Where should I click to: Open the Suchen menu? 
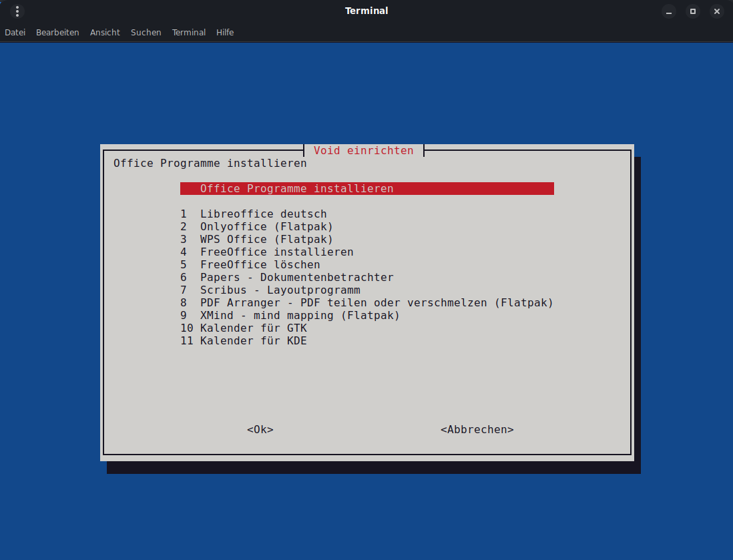pos(146,32)
